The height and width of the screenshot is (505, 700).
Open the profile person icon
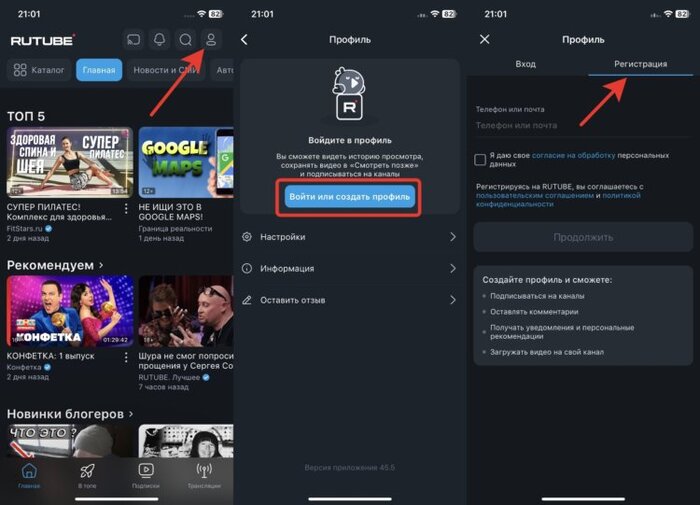pos(211,40)
